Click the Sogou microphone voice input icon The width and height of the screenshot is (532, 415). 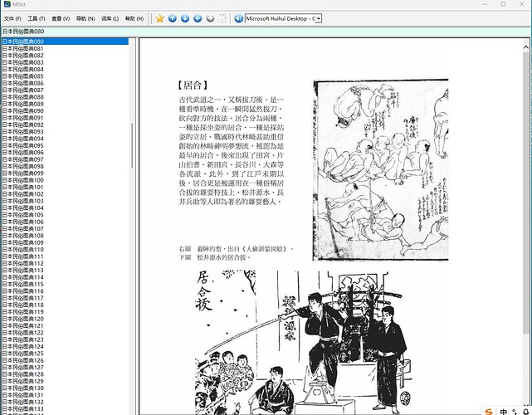526,412
